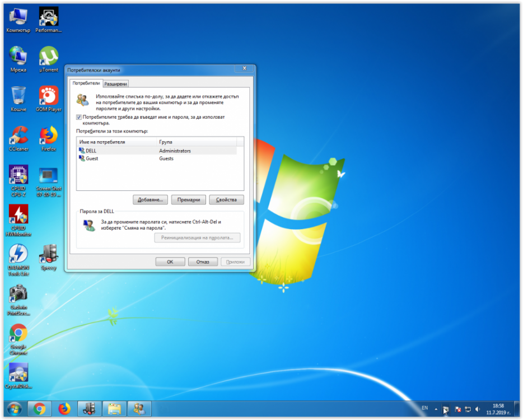Open the Компютър desktop icon

pos(18,20)
